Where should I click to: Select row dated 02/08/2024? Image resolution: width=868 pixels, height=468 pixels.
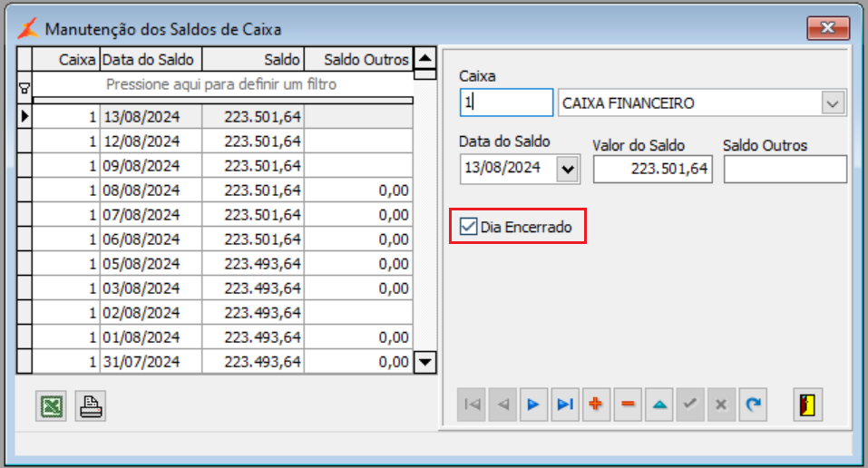pyautogui.click(x=222, y=312)
